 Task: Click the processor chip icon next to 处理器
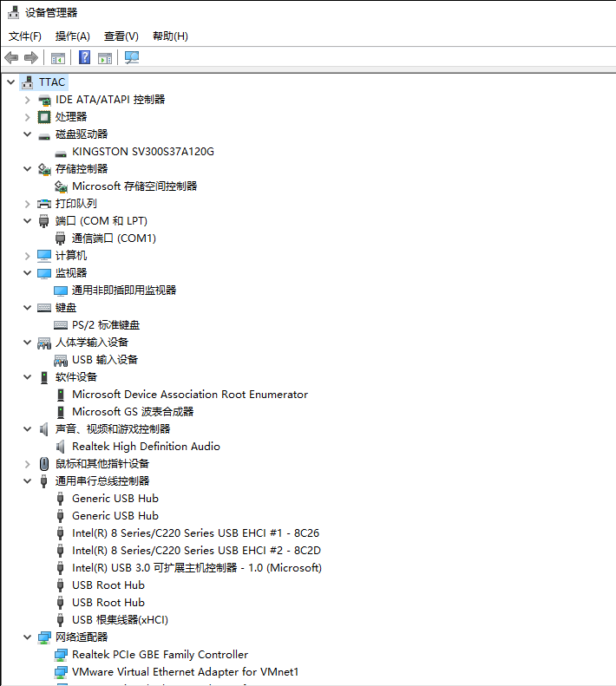tap(44, 117)
